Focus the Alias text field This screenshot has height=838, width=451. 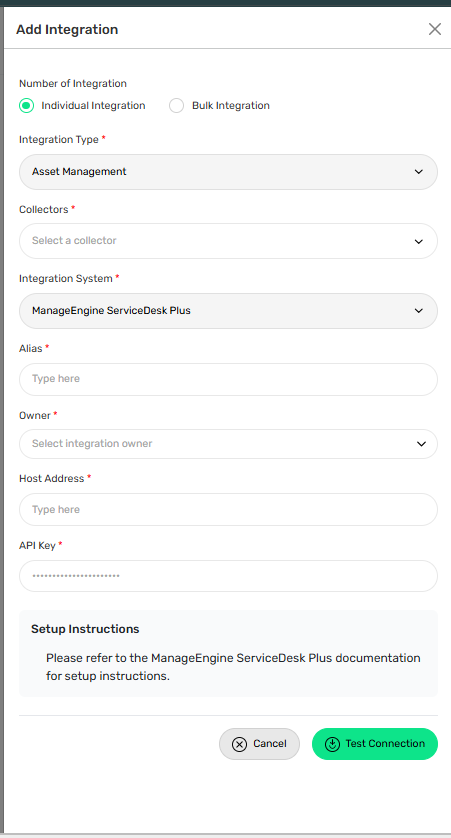coord(228,379)
